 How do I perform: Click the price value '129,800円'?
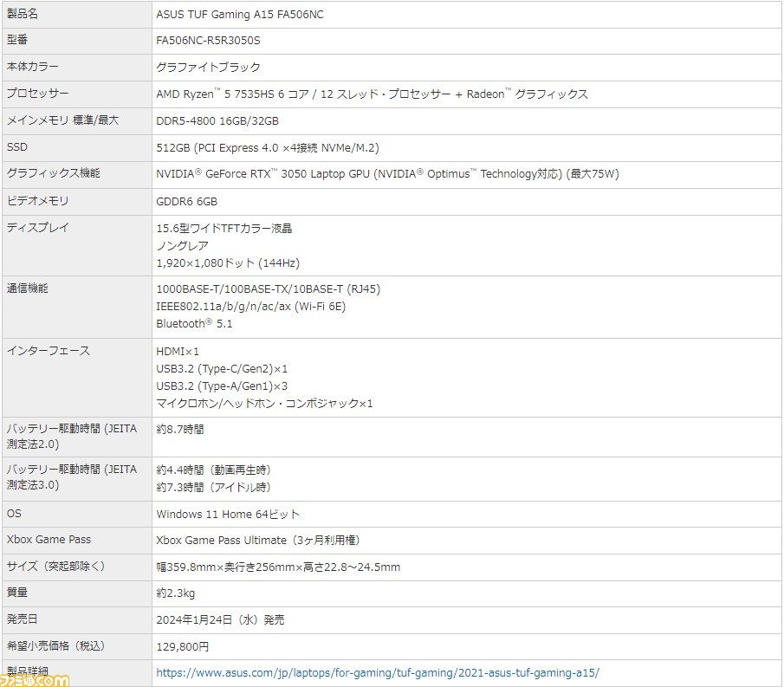click(183, 647)
